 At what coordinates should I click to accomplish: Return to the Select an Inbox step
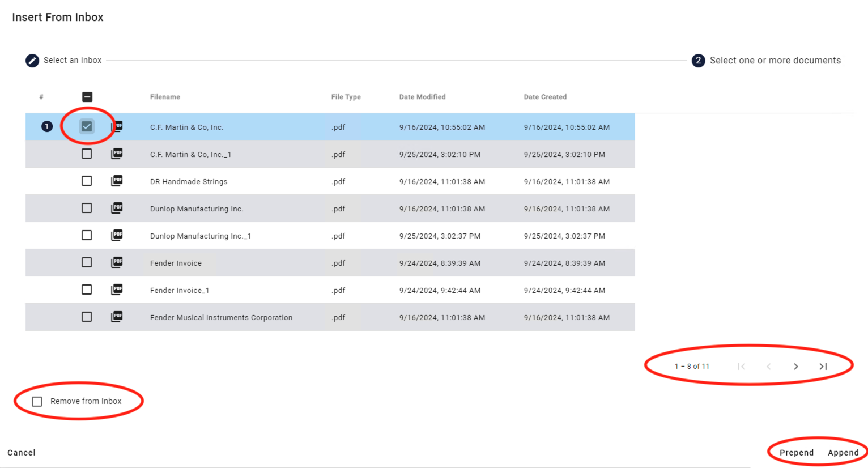pyautogui.click(x=72, y=61)
